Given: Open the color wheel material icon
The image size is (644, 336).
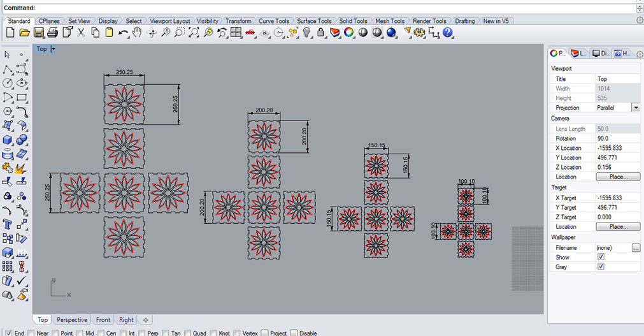Looking at the screenshot, I should pyautogui.click(x=348, y=33).
